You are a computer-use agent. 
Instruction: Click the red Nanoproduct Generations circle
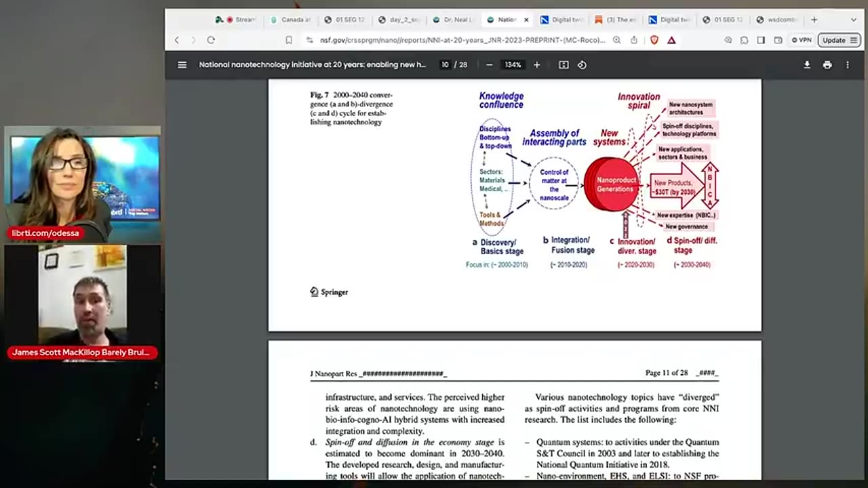pos(612,184)
